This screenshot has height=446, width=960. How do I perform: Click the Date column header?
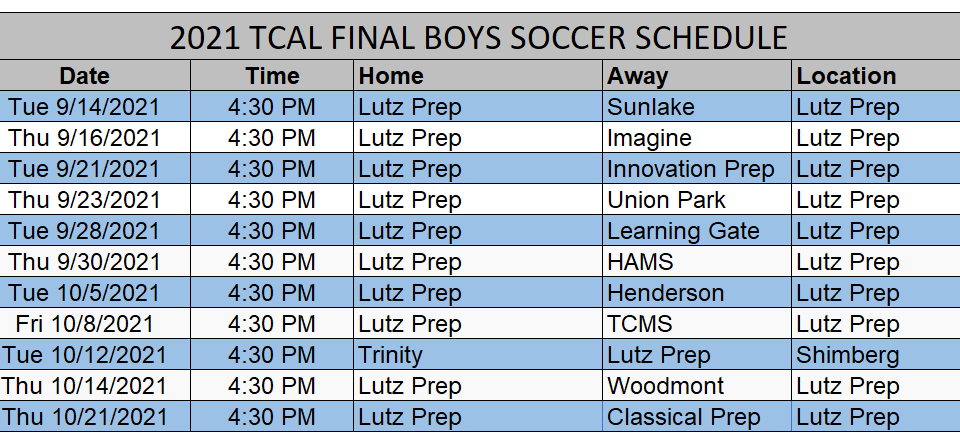[x=95, y=75]
